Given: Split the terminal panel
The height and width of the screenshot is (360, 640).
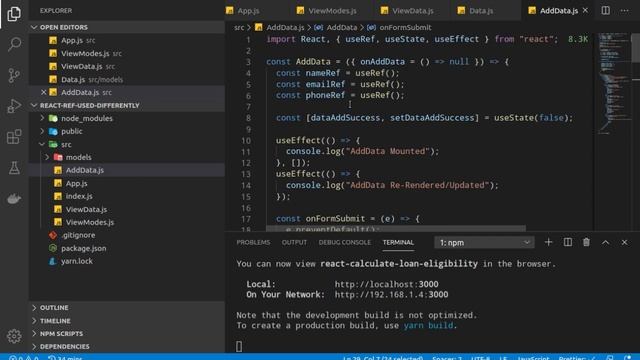Looking at the screenshot, I should coord(567,242).
